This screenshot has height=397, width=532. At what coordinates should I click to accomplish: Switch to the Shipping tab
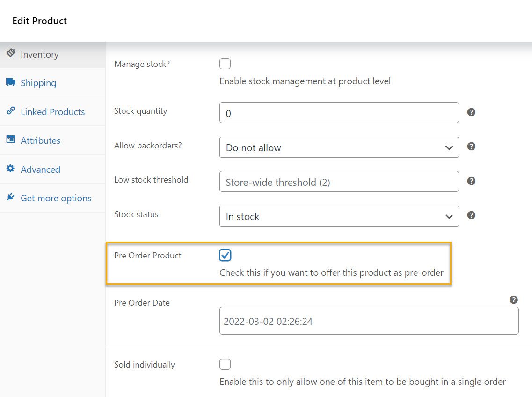(52, 83)
